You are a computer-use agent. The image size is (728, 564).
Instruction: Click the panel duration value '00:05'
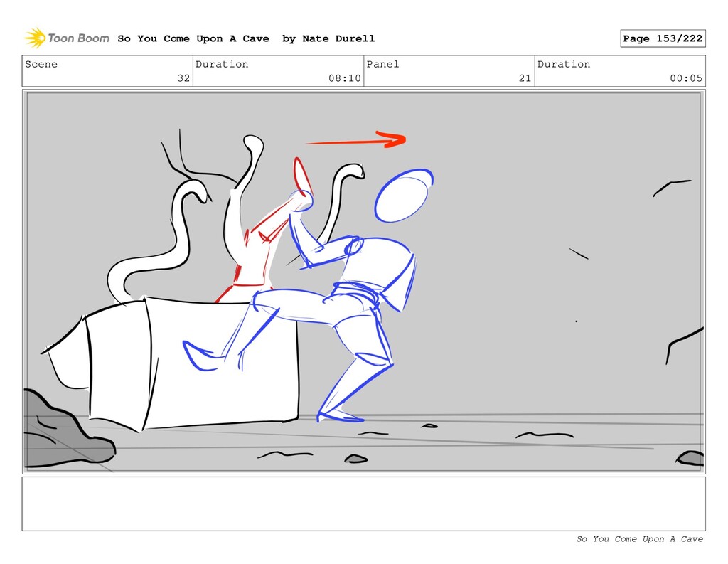pyautogui.click(x=686, y=78)
